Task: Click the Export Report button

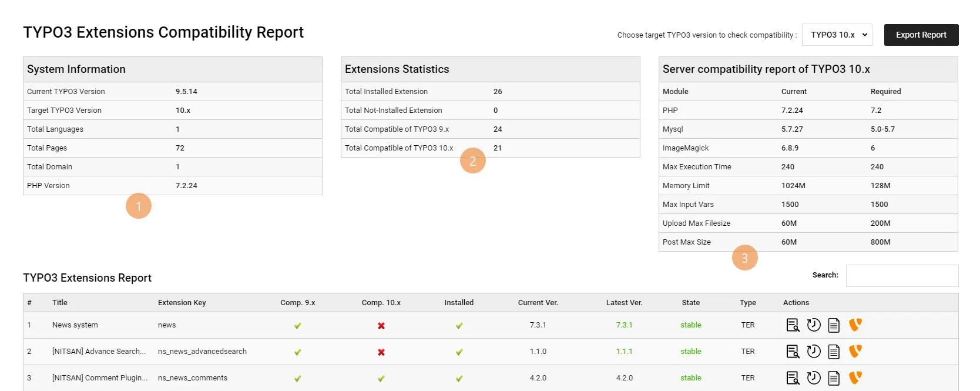Action: click(921, 35)
